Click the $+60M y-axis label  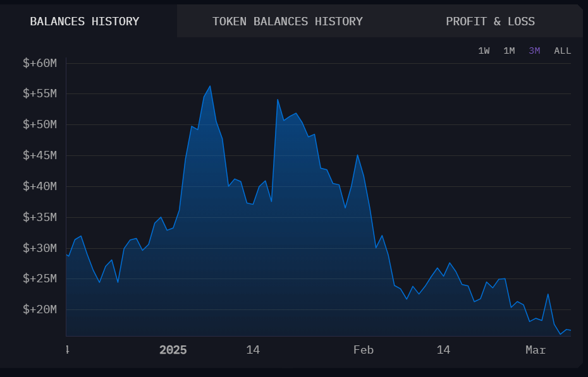[x=40, y=63]
